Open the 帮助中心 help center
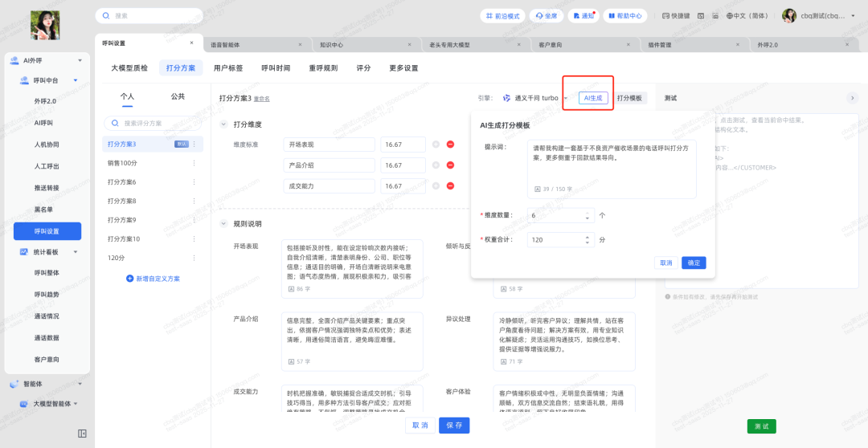868x448 pixels. pos(624,16)
